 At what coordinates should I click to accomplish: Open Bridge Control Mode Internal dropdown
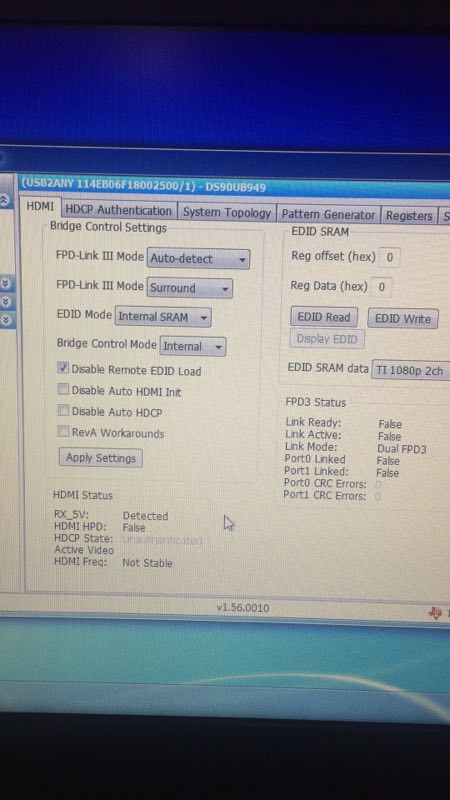[193, 346]
